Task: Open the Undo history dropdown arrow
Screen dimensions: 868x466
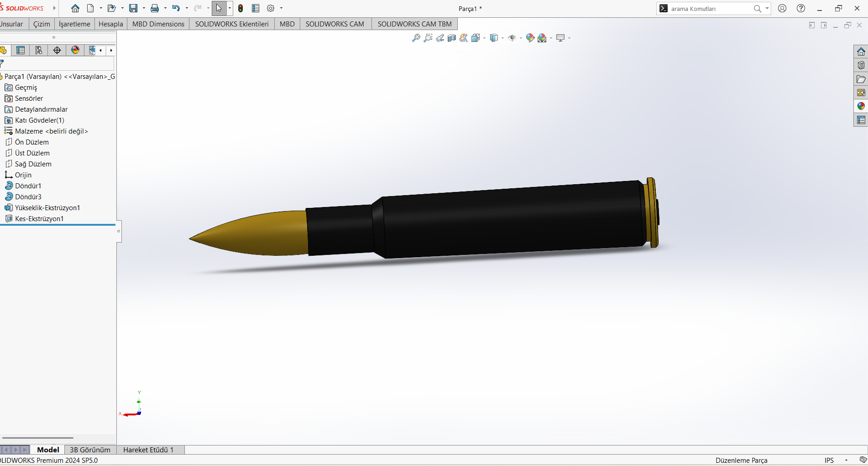Action: pyautogui.click(x=187, y=8)
